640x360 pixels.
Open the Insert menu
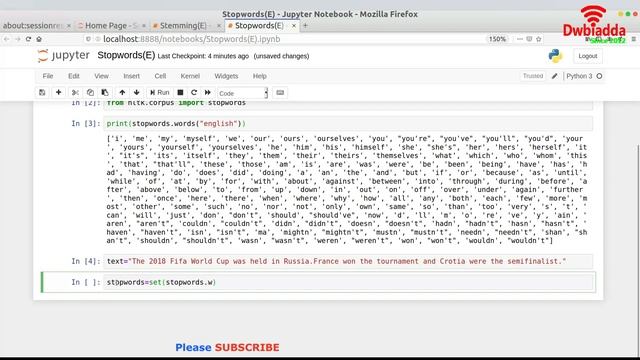(x=131, y=76)
